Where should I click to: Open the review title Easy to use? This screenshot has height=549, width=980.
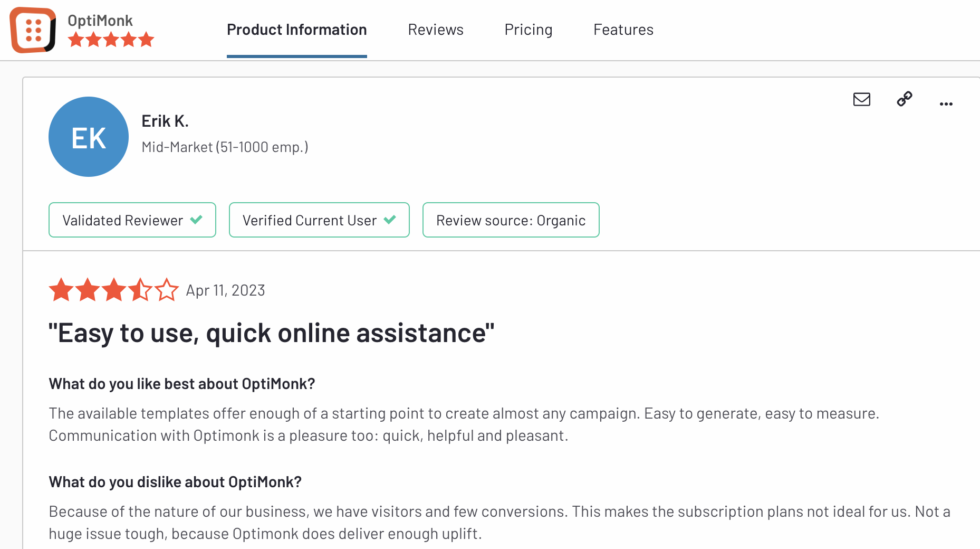(272, 333)
